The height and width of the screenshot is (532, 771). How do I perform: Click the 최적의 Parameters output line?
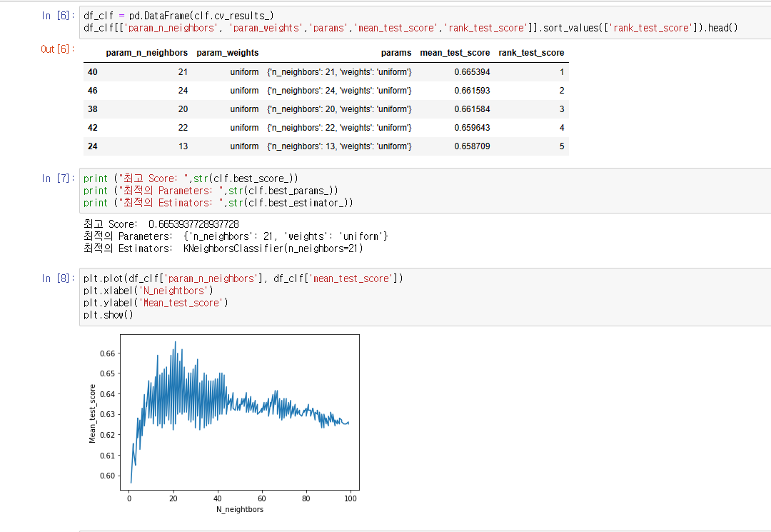tap(236, 236)
